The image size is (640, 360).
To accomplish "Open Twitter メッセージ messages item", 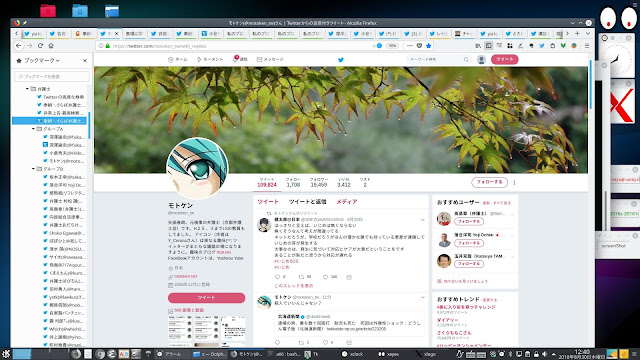I will pos(270,60).
